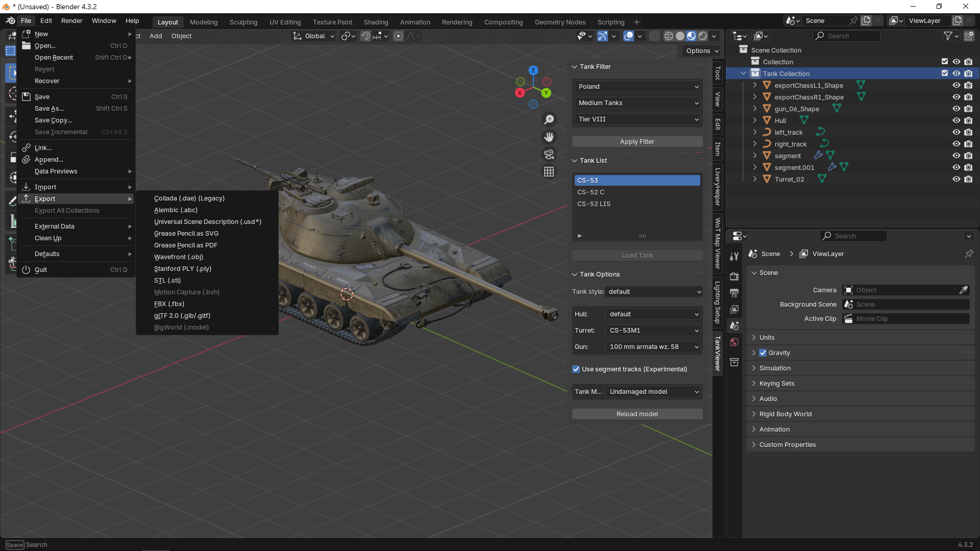Disable the Gravity checkbox

click(x=763, y=353)
